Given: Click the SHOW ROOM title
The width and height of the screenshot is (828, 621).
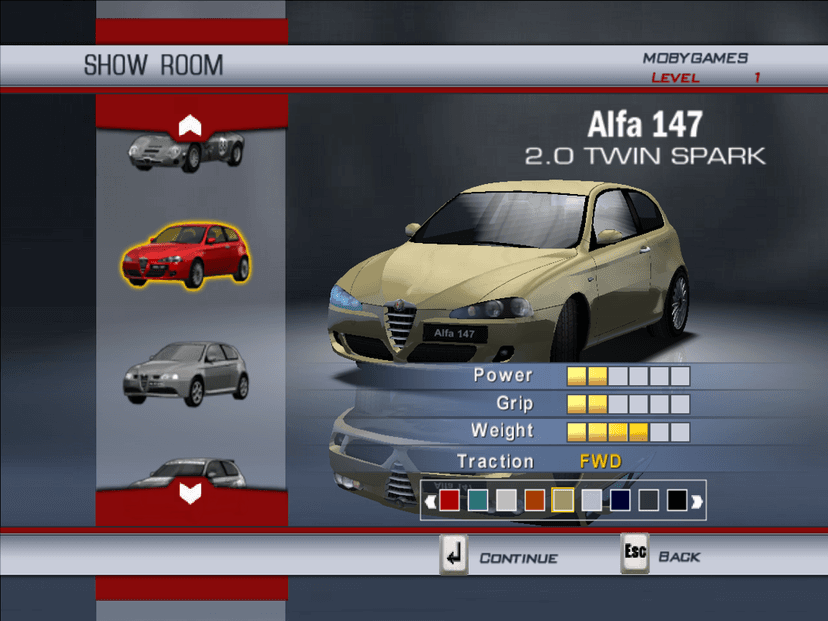Looking at the screenshot, I should [154, 65].
